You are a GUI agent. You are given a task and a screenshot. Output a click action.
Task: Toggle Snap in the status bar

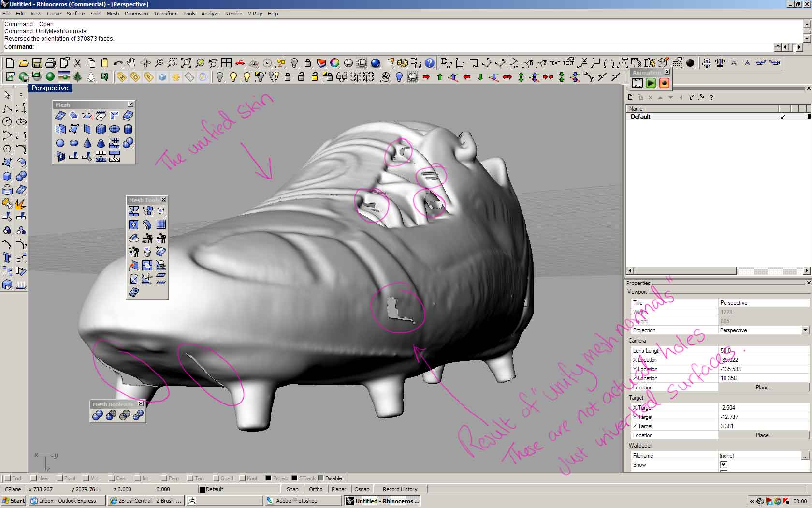[x=292, y=489]
